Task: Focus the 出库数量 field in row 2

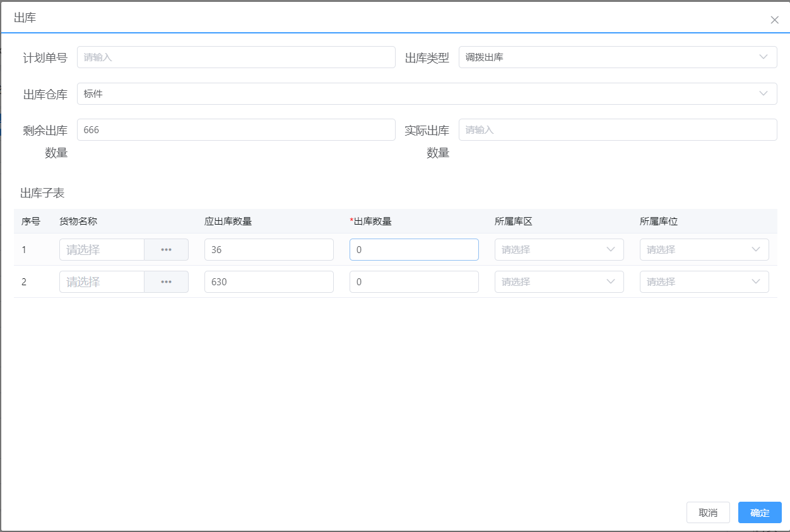Action: tap(414, 282)
